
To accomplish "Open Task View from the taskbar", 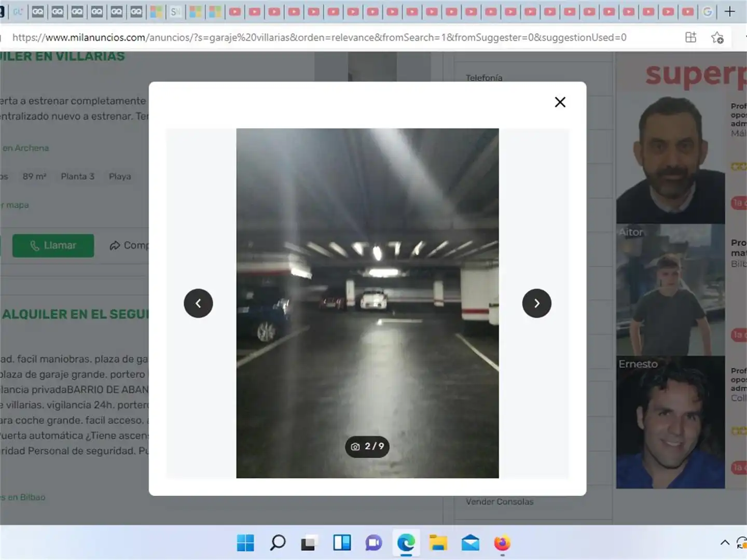I will pos(309,543).
